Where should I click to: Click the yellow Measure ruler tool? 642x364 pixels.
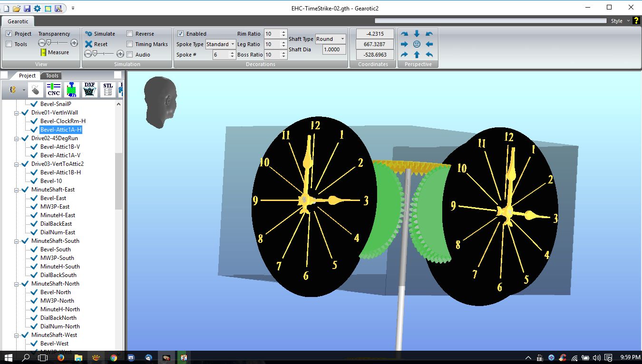pos(43,52)
